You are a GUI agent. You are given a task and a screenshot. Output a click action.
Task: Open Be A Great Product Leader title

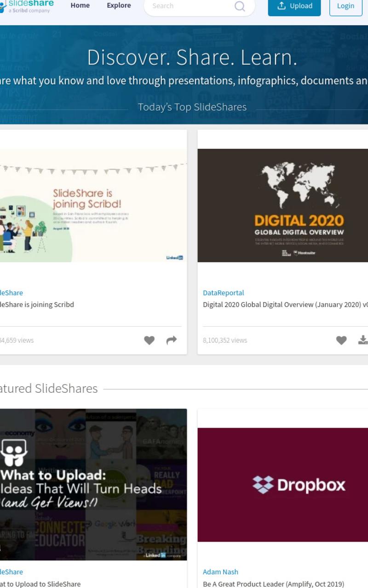273,584
